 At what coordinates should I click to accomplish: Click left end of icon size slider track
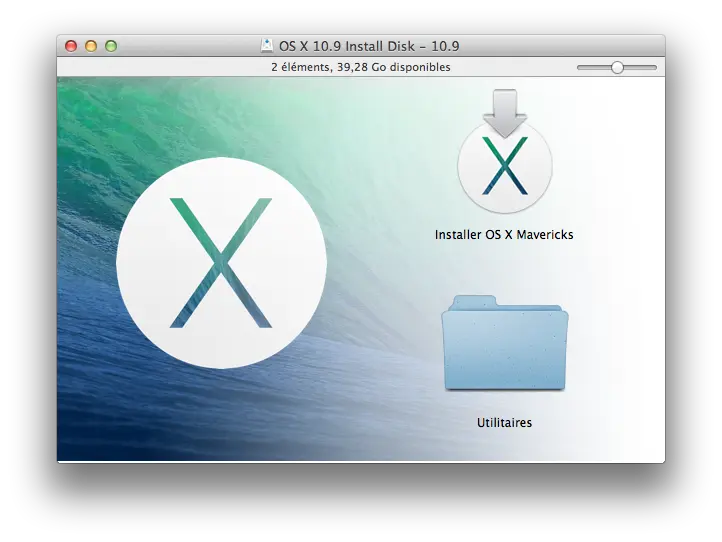point(580,67)
